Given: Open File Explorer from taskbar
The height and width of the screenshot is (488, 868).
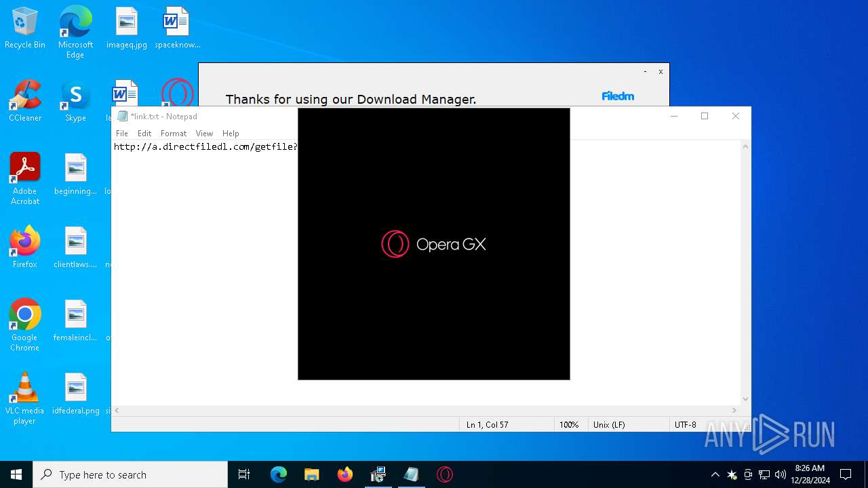Looking at the screenshot, I should point(311,474).
